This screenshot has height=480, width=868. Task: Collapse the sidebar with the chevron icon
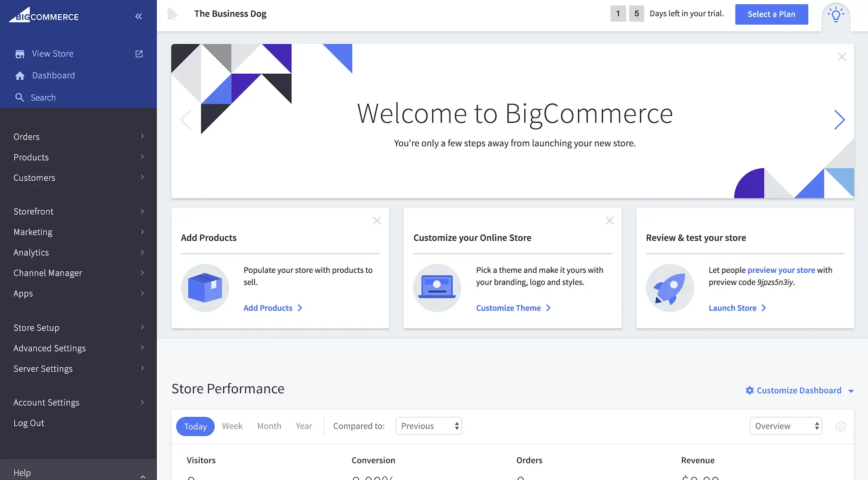138,16
